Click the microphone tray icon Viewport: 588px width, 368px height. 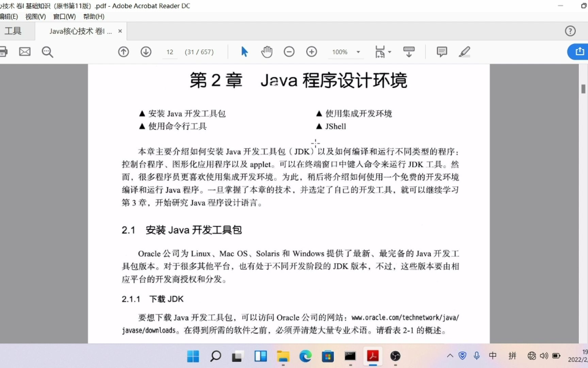click(x=477, y=356)
